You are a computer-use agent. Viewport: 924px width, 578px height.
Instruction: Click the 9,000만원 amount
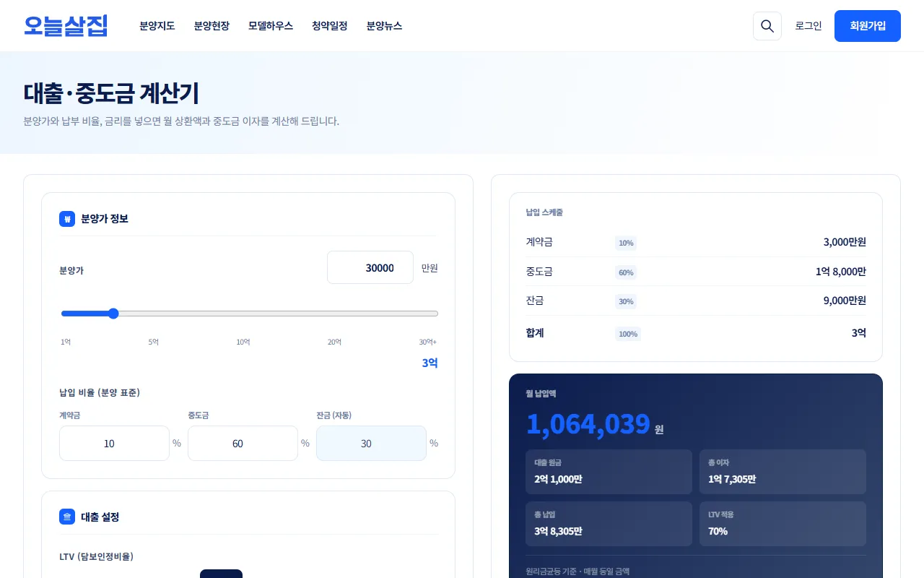(845, 301)
